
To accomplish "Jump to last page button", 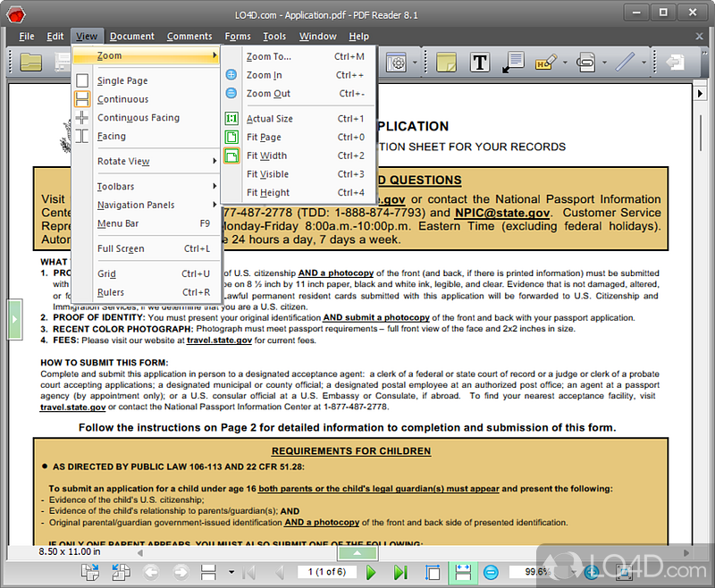I will click(x=400, y=572).
